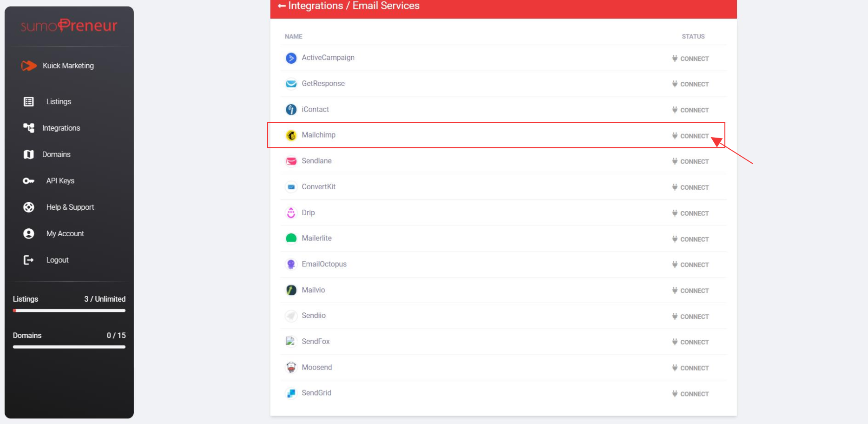Screen dimensions: 868x424
Task: Connect Moosend
Action: click(690, 368)
